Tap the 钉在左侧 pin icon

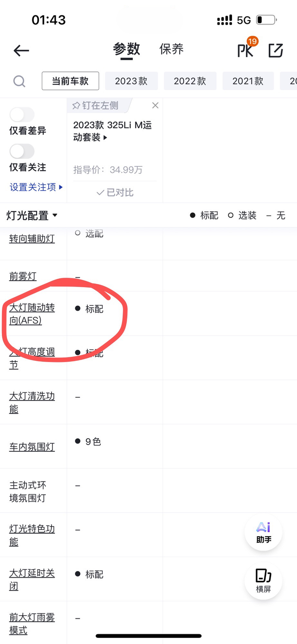[x=76, y=106]
